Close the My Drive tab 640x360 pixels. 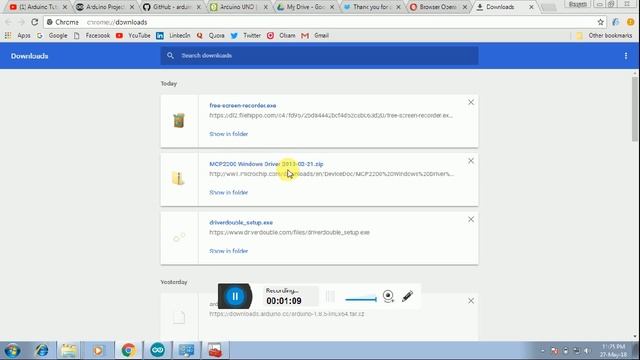pos(332,7)
